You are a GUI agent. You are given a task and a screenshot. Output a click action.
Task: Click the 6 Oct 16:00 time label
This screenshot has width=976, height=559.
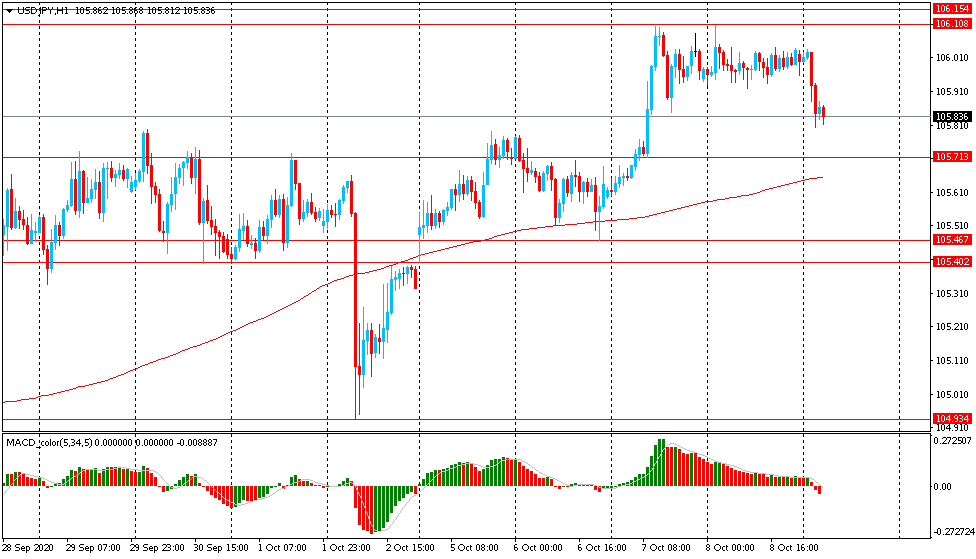click(603, 548)
